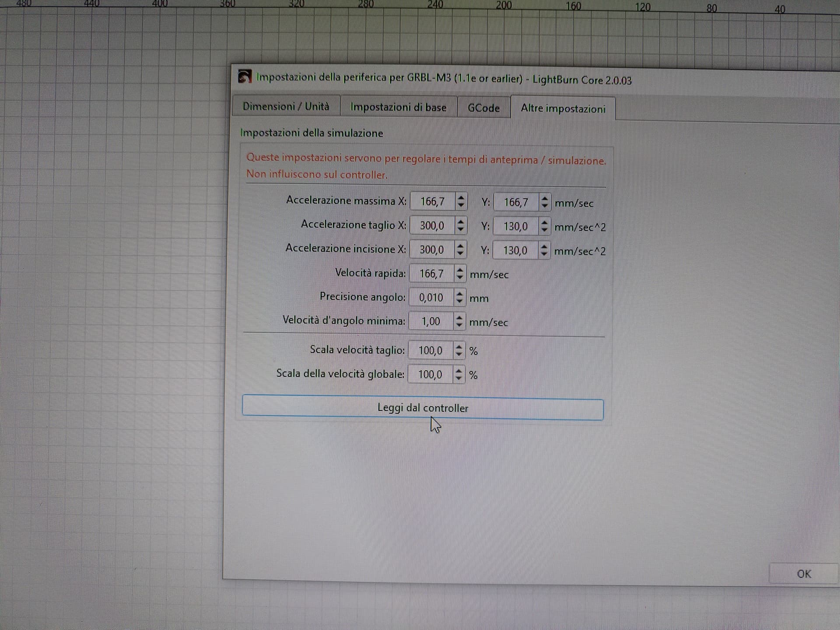
Task: Increase Velocità d'angolo minima with up arrow
Action: (x=458, y=318)
